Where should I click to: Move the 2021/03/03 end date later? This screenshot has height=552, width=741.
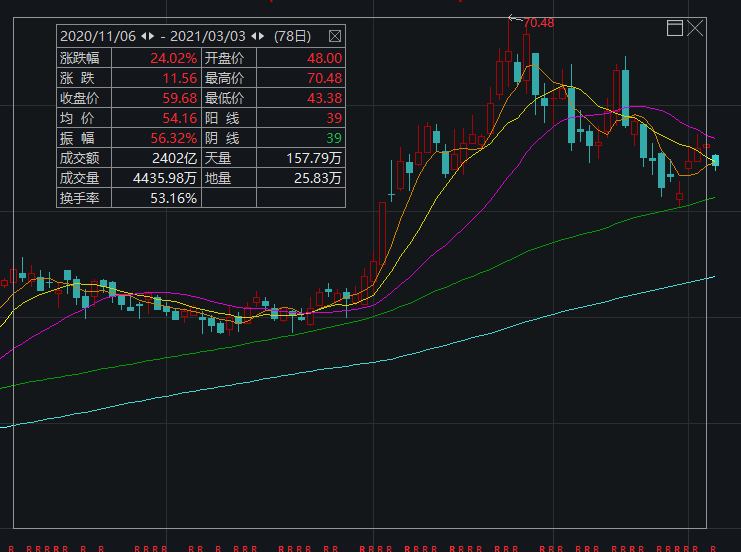pyautogui.click(x=261, y=35)
